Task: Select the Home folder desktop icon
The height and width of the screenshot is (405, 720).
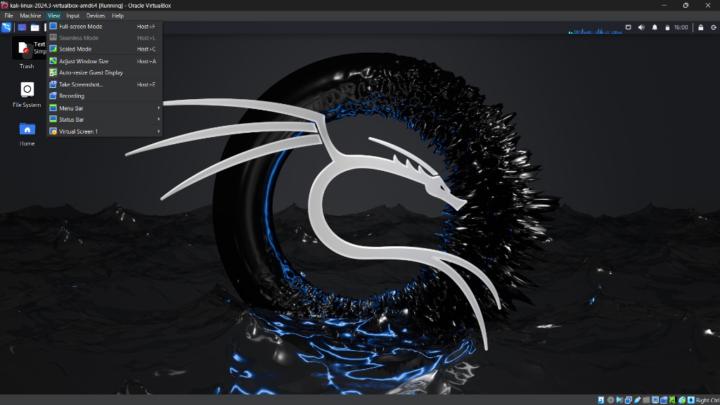Action: coord(27,134)
